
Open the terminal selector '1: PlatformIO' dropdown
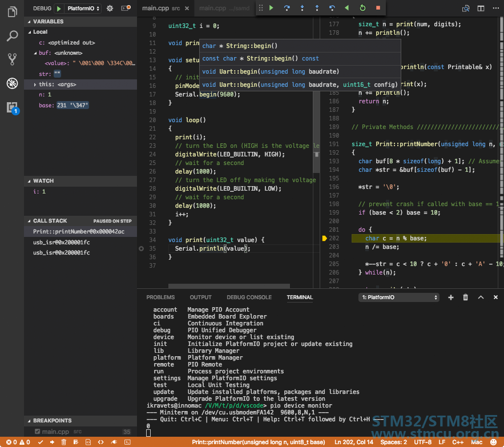[x=400, y=297]
